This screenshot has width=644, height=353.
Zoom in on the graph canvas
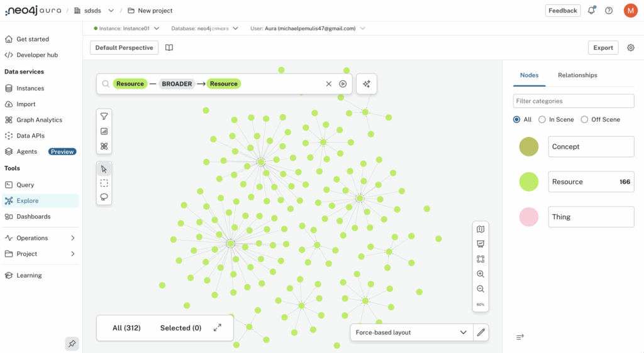tap(480, 274)
